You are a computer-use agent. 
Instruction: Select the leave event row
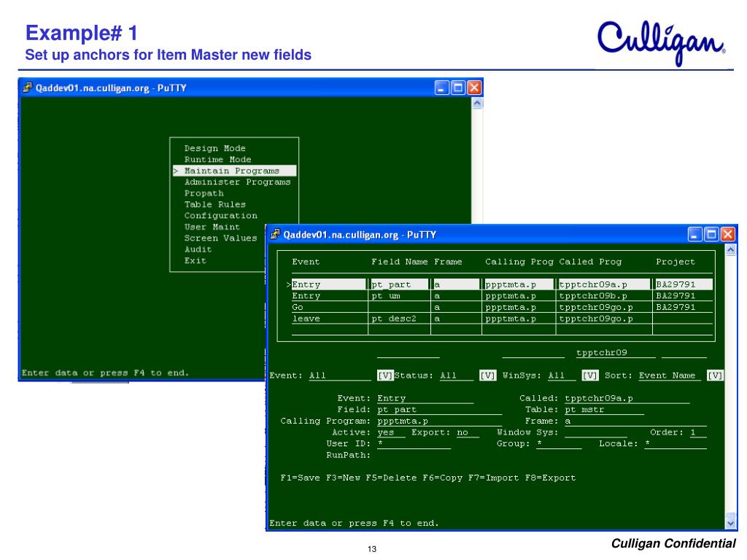[x=502, y=319]
